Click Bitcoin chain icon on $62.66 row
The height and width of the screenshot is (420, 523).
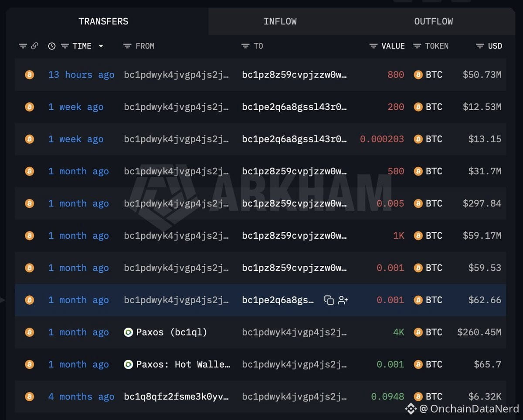[29, 300]
